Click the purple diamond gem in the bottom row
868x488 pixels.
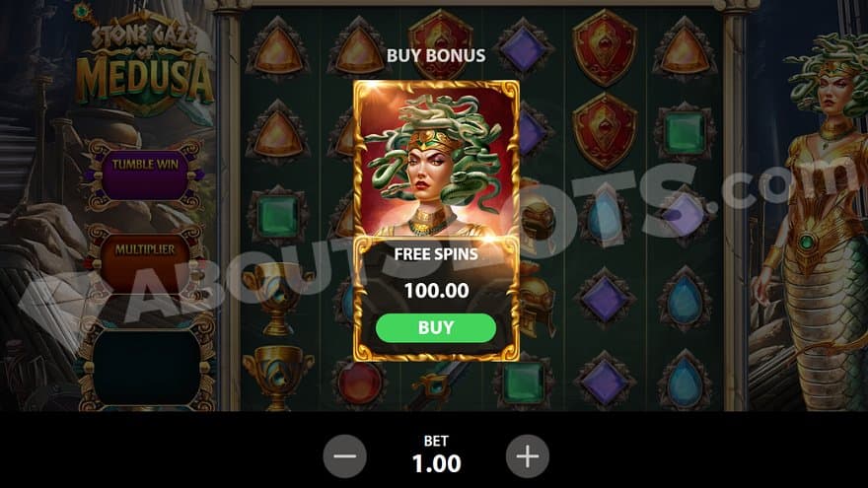coord(604,382)
